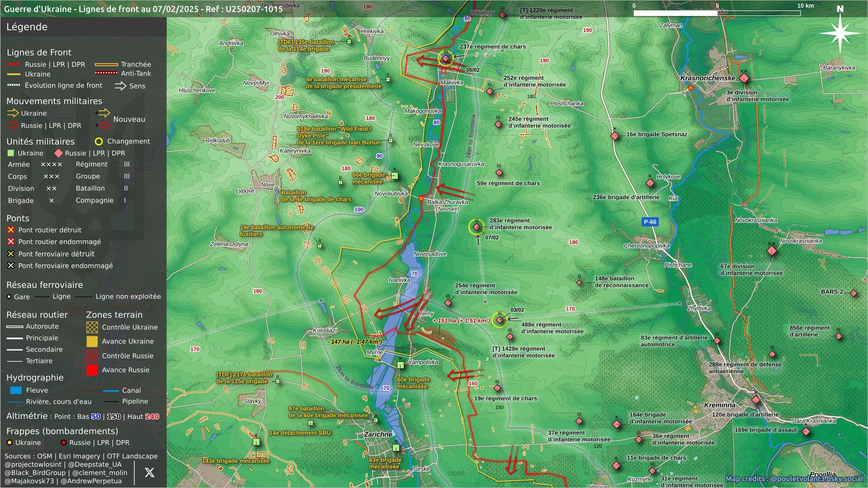Click the north compass rose
Screen dimensions: 868x488
[x=840, y=33]
